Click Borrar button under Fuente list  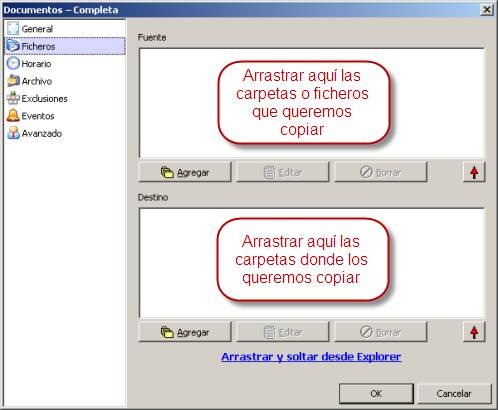[381, 172]
